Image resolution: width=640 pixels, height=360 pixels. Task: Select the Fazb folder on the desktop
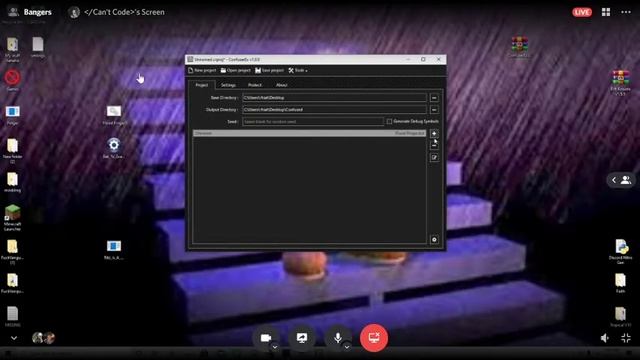[x=620, y=283]
